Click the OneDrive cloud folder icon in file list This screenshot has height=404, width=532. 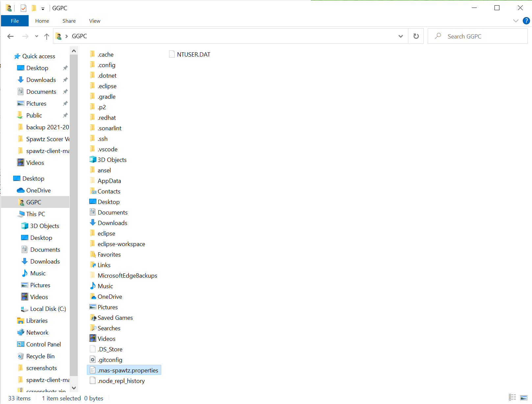(x=93, y=296)
